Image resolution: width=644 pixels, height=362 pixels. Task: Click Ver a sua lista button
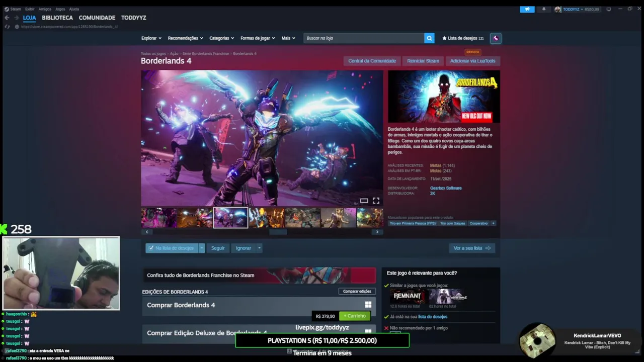click(472, 248)
